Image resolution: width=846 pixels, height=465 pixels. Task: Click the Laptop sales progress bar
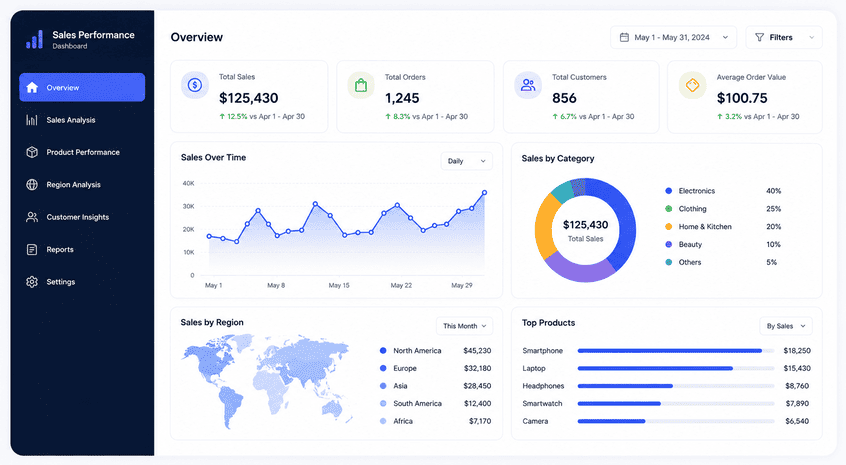tap(676, 368)
